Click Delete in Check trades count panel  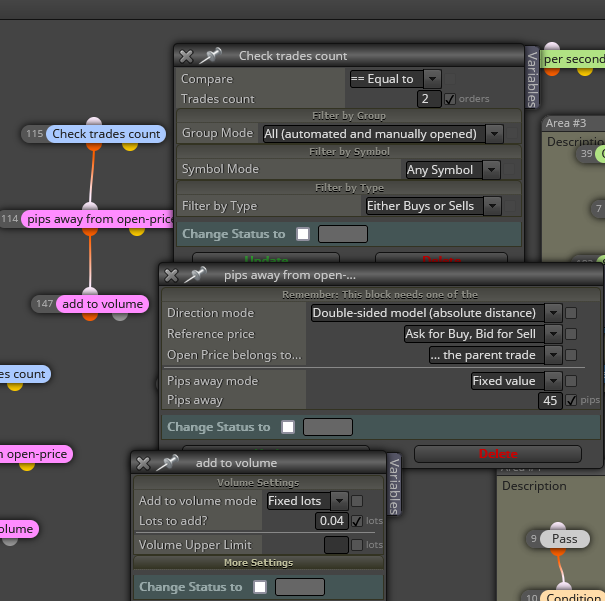tap(441, 258)
